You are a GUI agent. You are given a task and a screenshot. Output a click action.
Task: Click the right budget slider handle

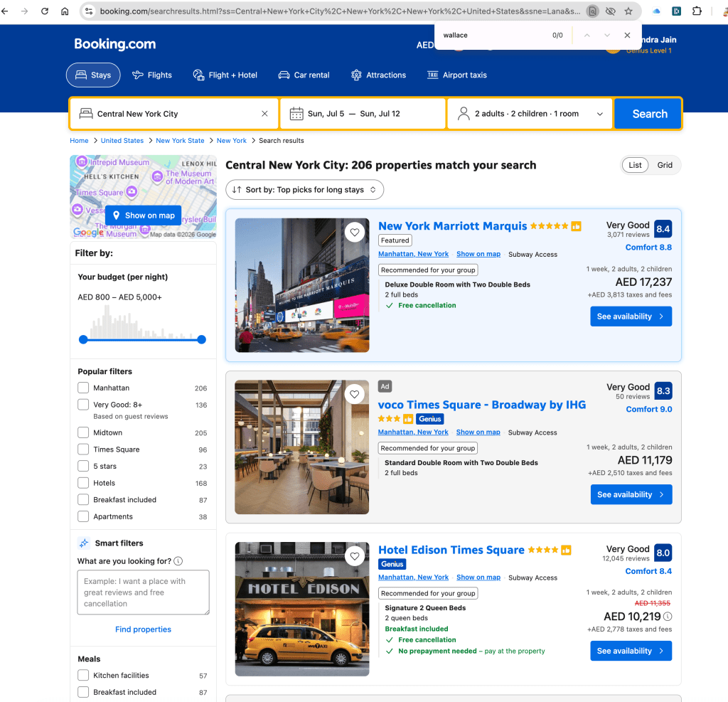201,340
